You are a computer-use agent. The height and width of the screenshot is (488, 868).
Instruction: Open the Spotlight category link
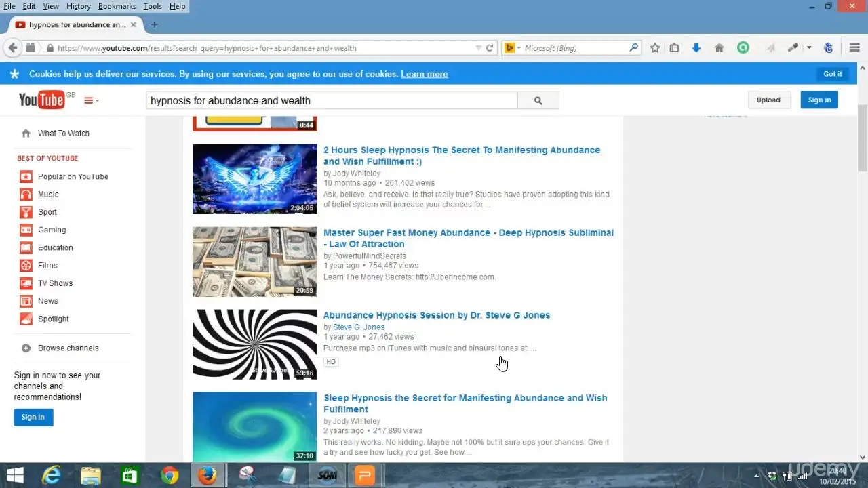(x=54, y=319)
